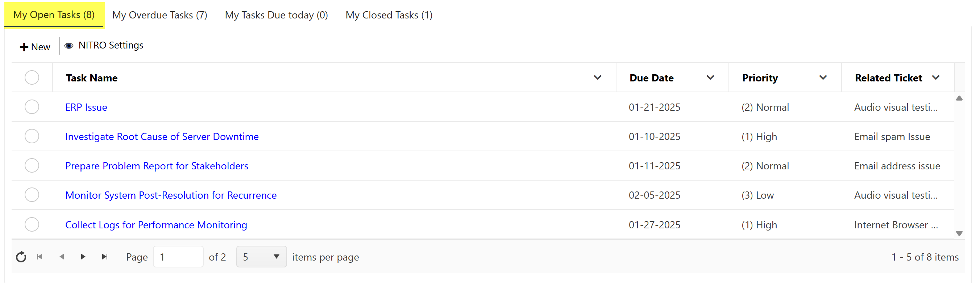980x283 pixels.
Task: Click the NITRO Settings eye icon
Action: click(69, 46)
